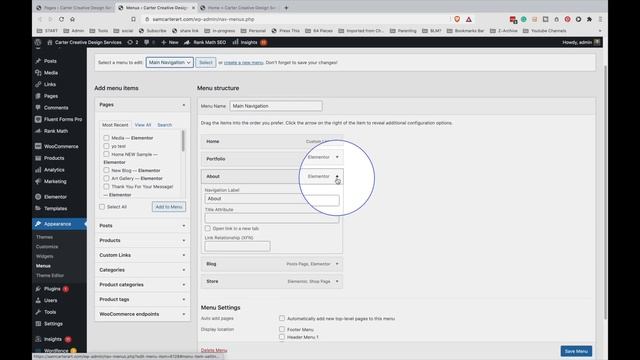Switch to the Most Recent tab

click(115, 125)
